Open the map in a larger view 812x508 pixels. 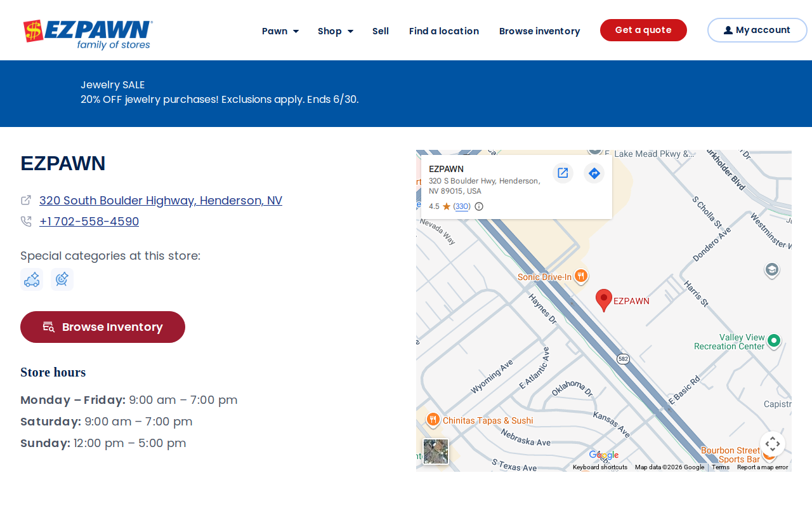coord(563,173)
